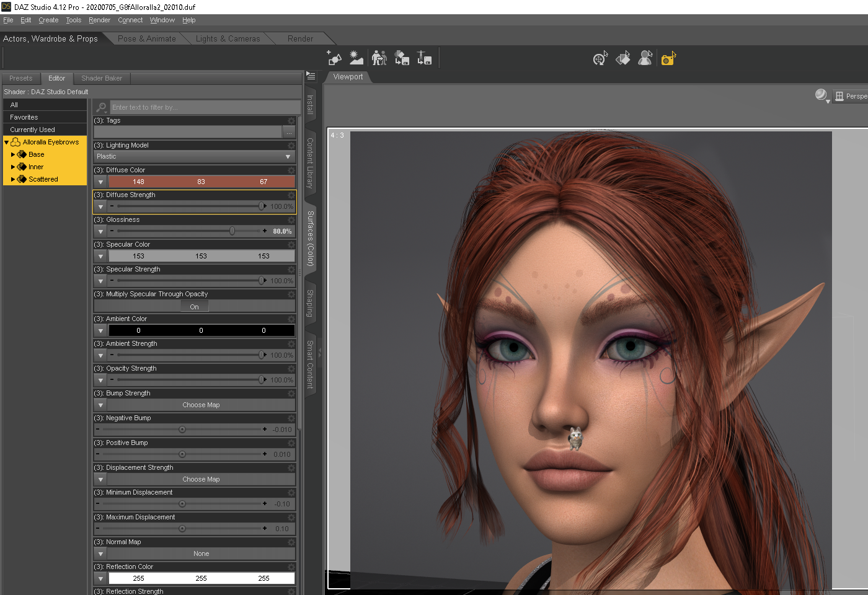Open the Lighting Model gear settings
This screenshot has height=595, width=868.
tap(291, 145)
